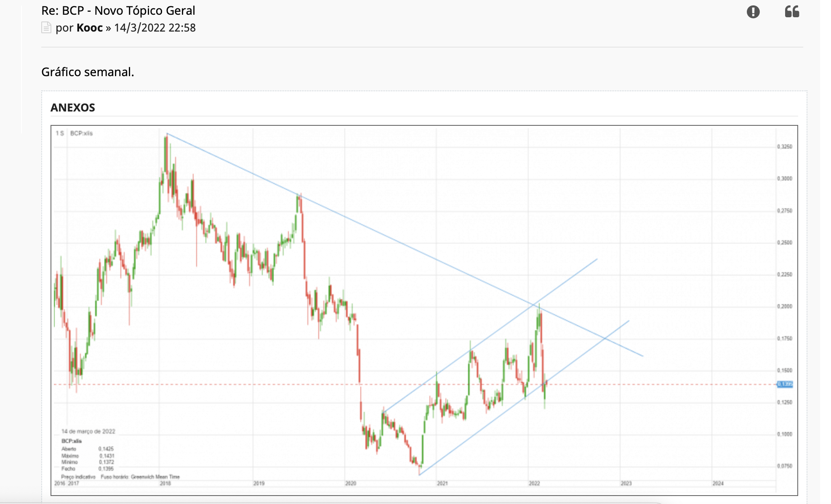Screen dimensions: 831x504
Task: Click the 'Gráfico semanal.' post text
Action: pos(88,72)
